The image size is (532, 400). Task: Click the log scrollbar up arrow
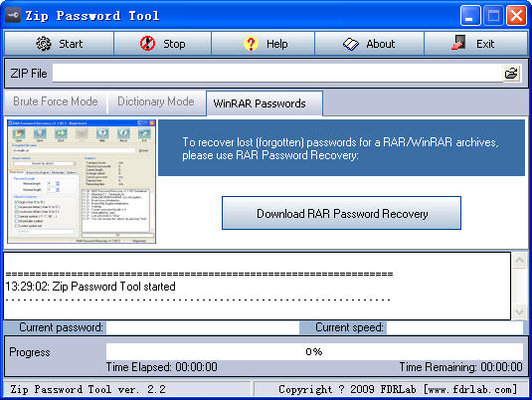(x=519, y=261)
